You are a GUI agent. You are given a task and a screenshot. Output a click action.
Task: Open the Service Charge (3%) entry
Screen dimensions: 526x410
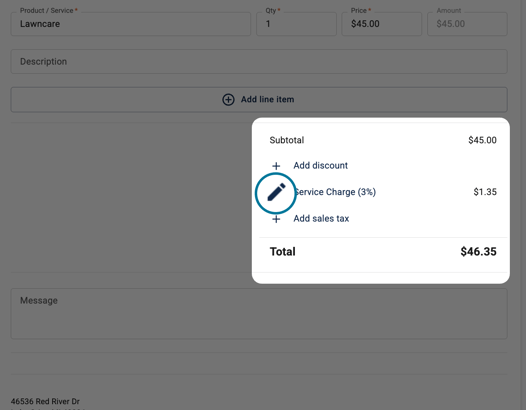pos(335,192)
